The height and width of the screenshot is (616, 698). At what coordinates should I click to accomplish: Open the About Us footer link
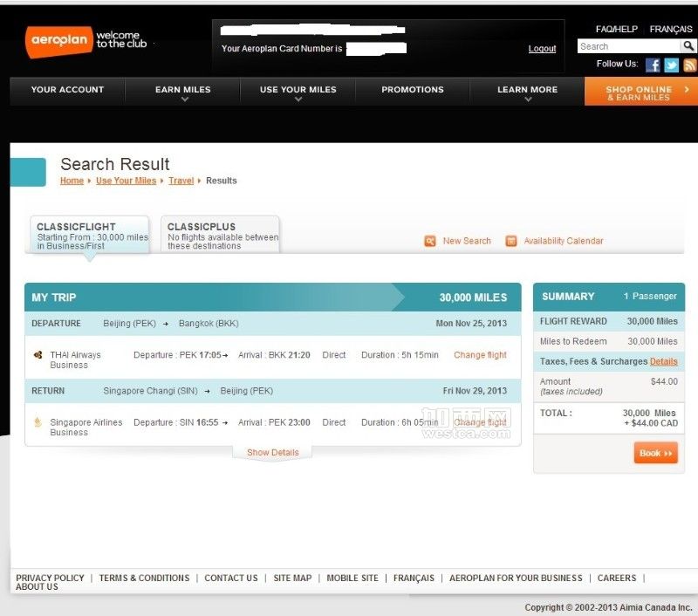[37, 586]
